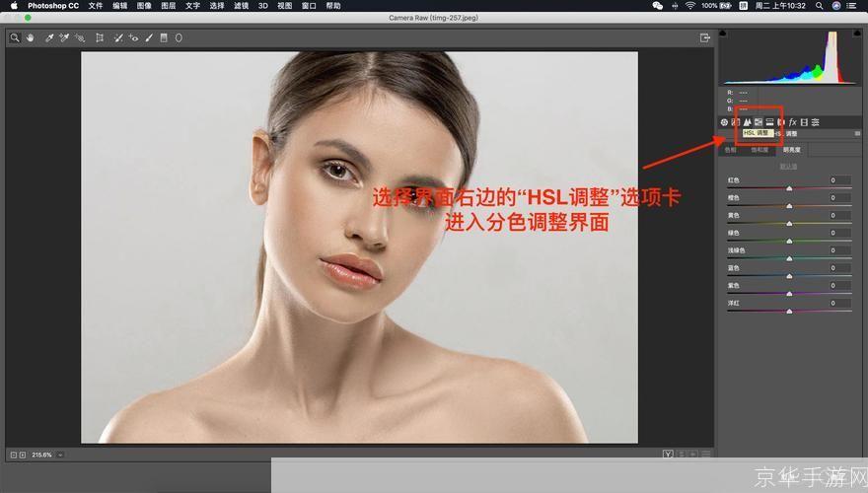Image resolution: width=868 pixels, height=493 pixels.
Task: Switch to the 色相 hue tab
Action: coord(731,150)
